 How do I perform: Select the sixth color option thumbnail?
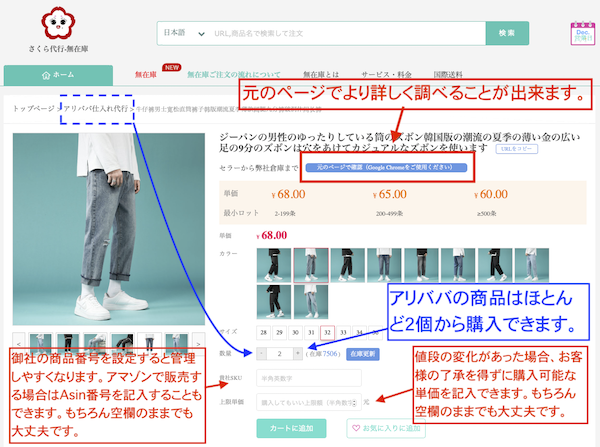pyautogui.click(x=458, y=265)
